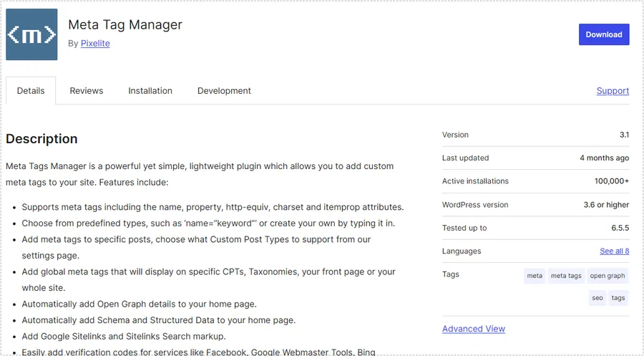Click the Google Sitelinks bullet text

[124, 336]
